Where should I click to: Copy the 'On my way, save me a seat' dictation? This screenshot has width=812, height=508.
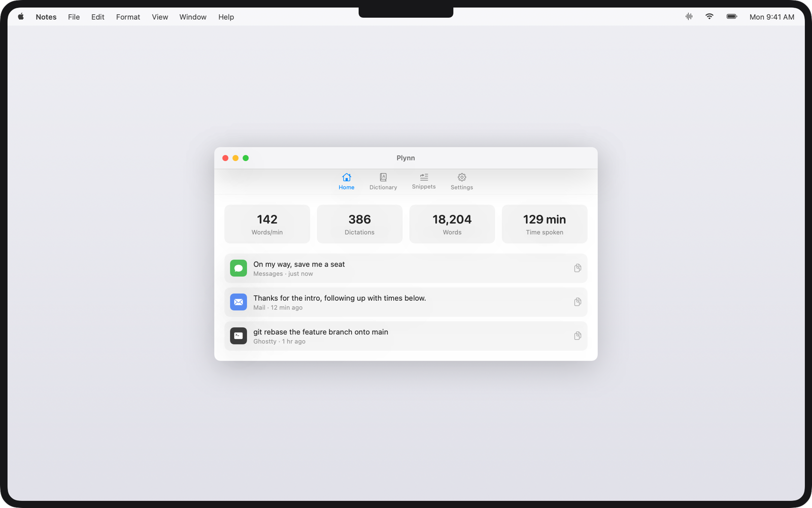[x=578, y=268]
